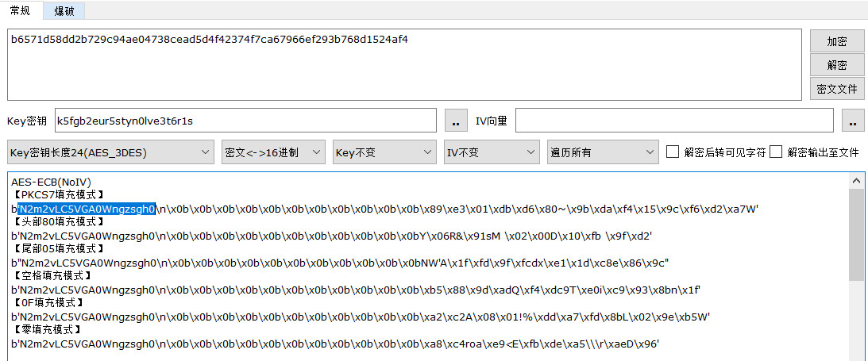This screenshot has width=868, height=361.
Task: Click into the ciphertext hex input area
Action: [x=405, y=64]
